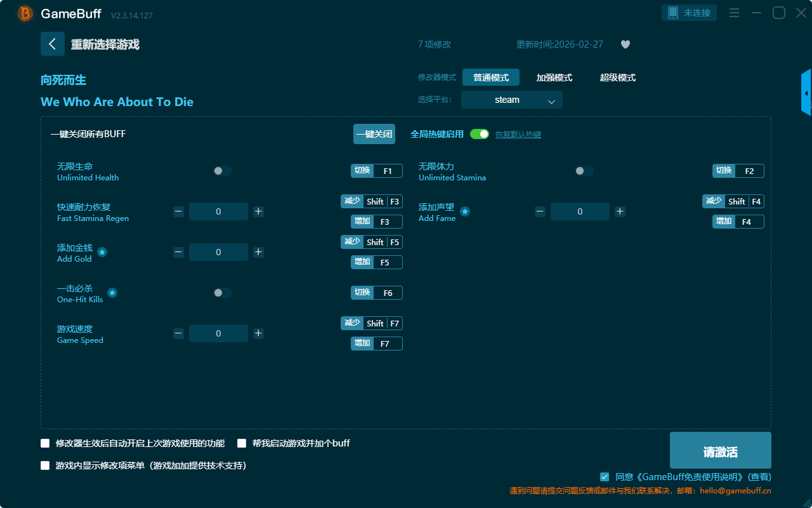
Task: Open the hamburger menu in title bar
Action: point(734,13)
